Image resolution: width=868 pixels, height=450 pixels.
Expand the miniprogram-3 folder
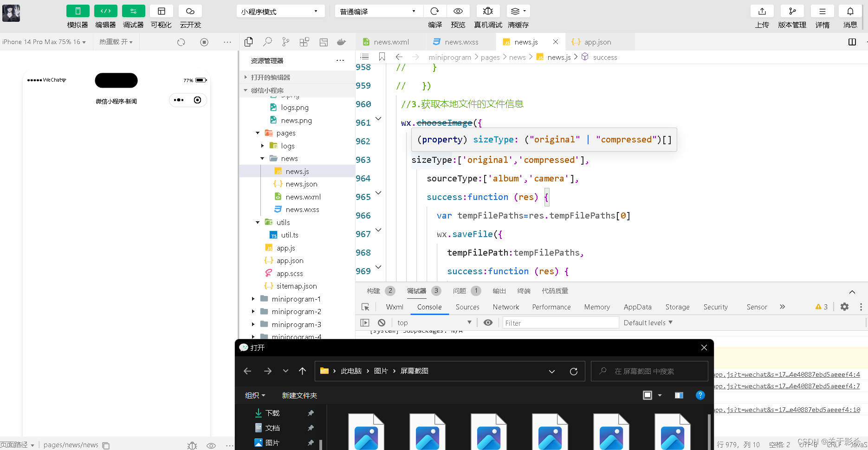(x=253, y=325)
